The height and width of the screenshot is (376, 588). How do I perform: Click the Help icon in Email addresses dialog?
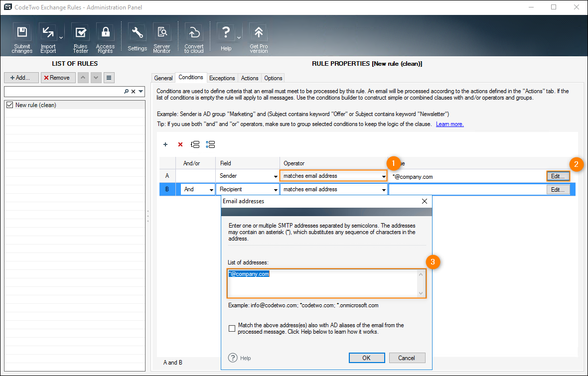coord(233,358)
